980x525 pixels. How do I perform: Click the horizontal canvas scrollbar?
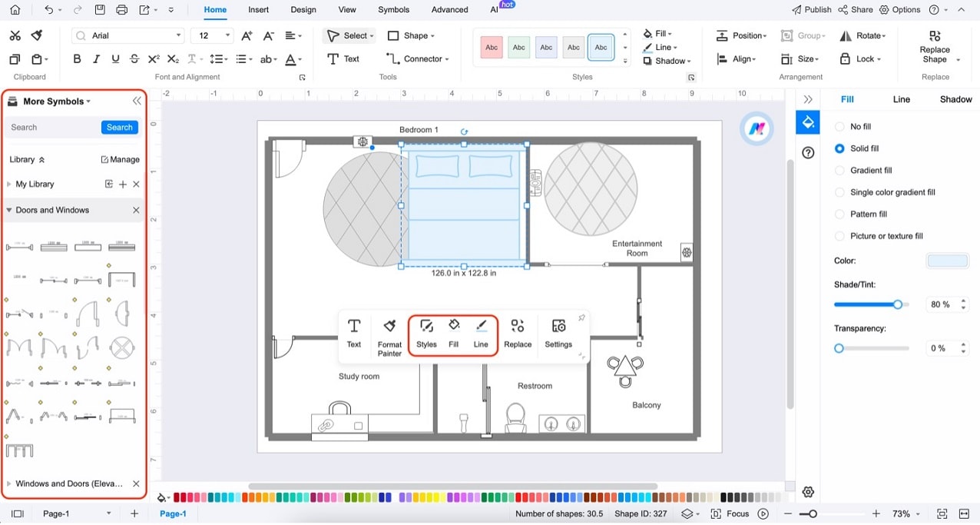pos(453,487)
